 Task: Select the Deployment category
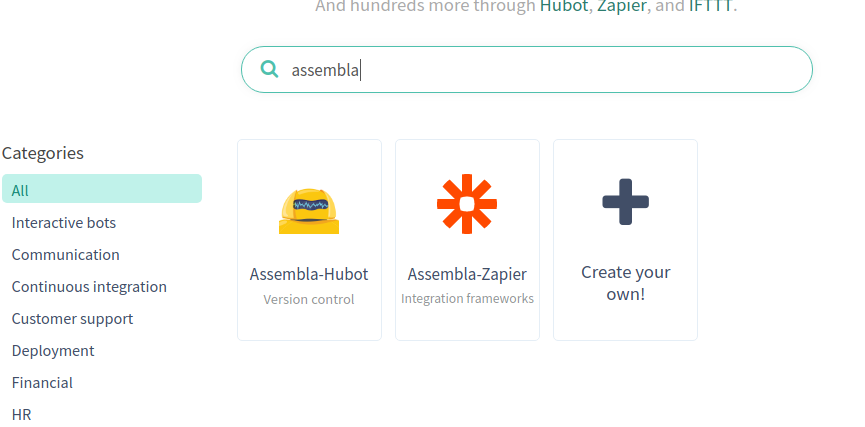point(53,351)
